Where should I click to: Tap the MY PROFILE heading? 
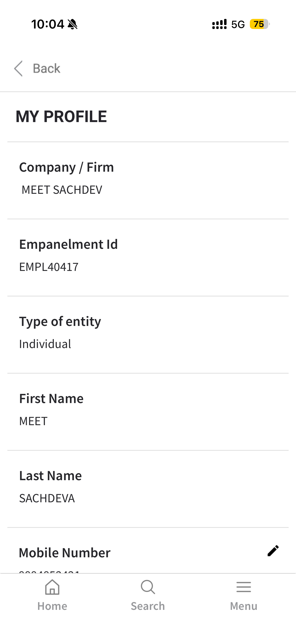[x=61, y=116]
